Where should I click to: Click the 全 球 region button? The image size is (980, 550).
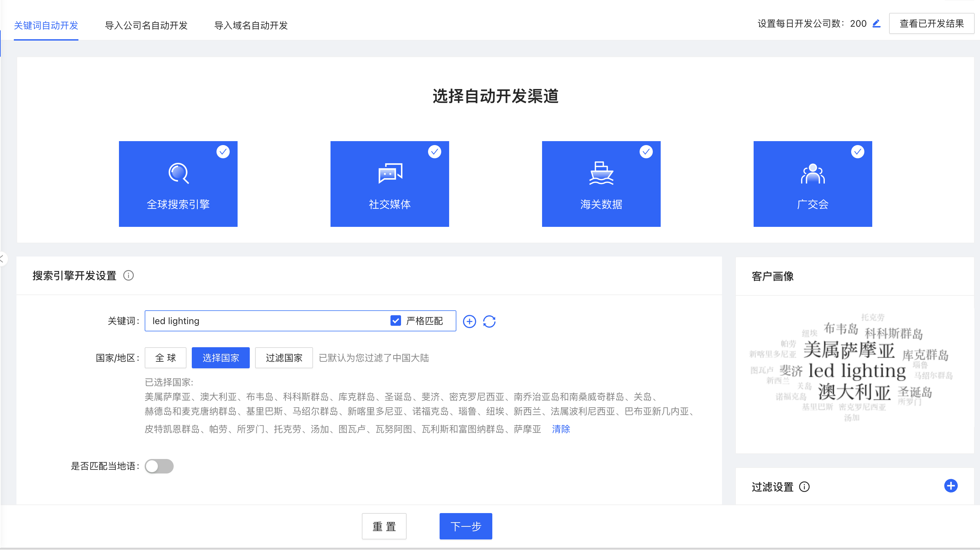tap(165, 358)
